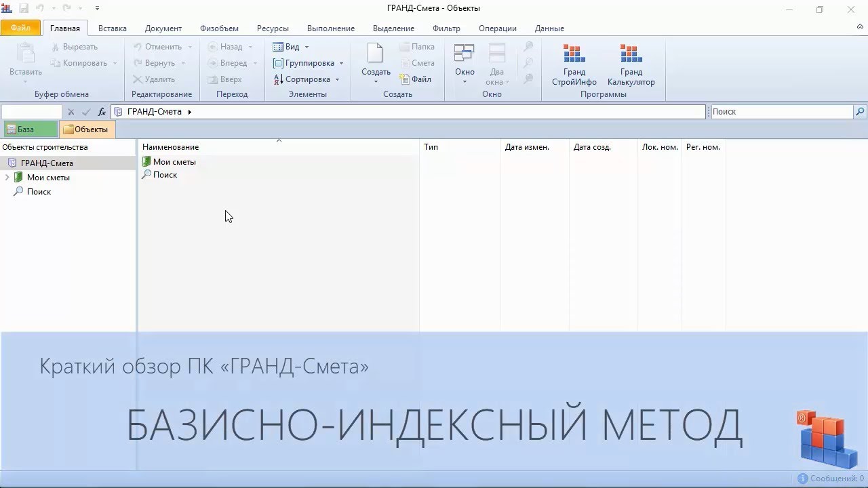Click the Поиск search input field
The width and height of the screenshot is (868, 488).
click(x=781, y=112)
